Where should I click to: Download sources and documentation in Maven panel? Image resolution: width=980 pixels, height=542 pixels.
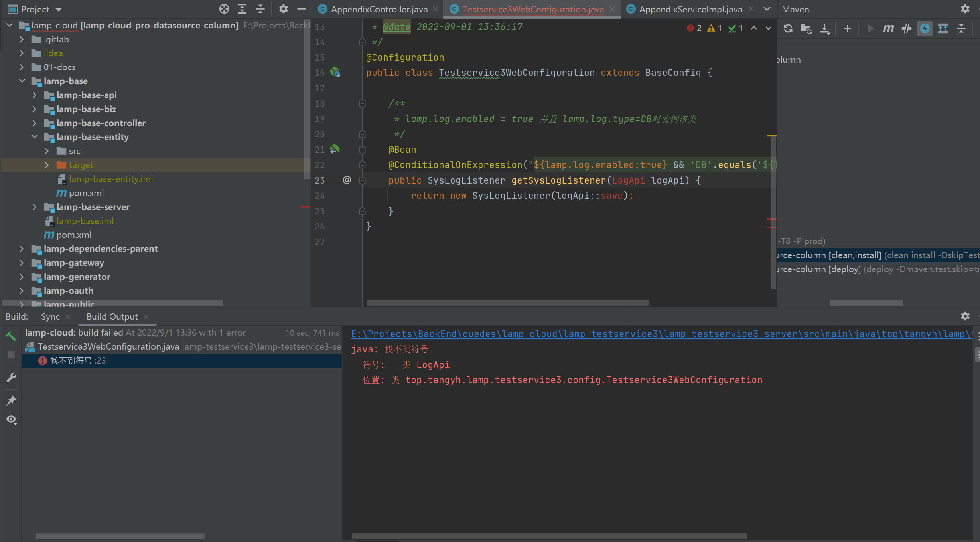tap(825, 28)
